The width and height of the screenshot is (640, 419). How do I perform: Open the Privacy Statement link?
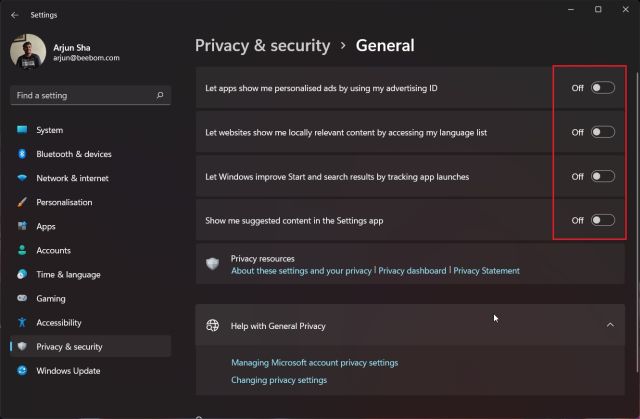point(487,271)
